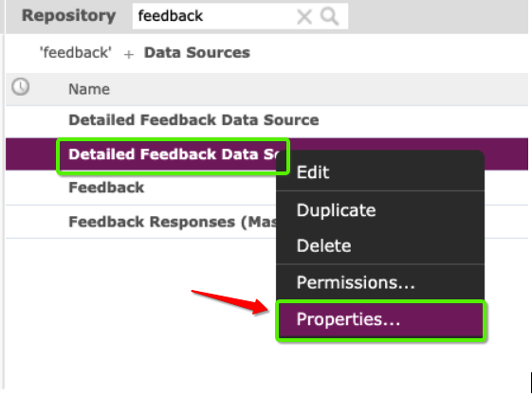Click the magnifying glass search icon
The image size is (532, 396).
[x=330, y=17]
